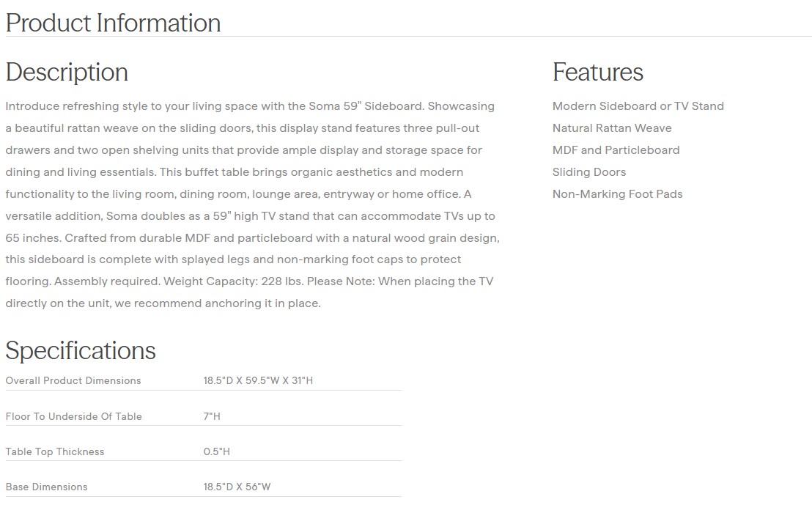Screen dimensions: 812x513
Task: Click the Natural Rattan Weave feature
Action: [611, 128]
